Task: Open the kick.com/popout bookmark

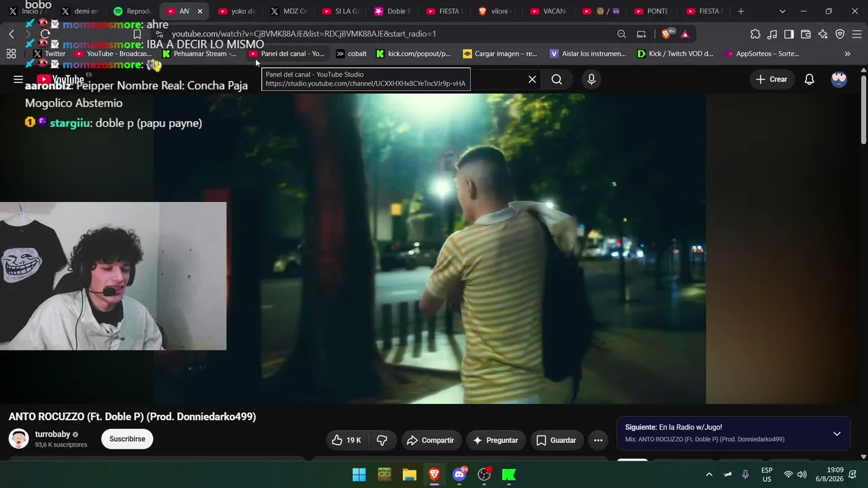Action: [x=413, y=54]
